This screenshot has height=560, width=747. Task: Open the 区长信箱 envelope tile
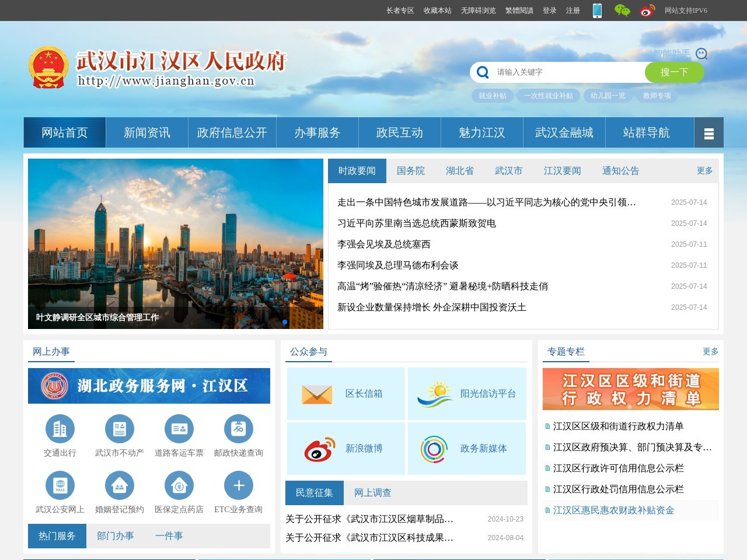pyautogui.click(x=345, y=394)
